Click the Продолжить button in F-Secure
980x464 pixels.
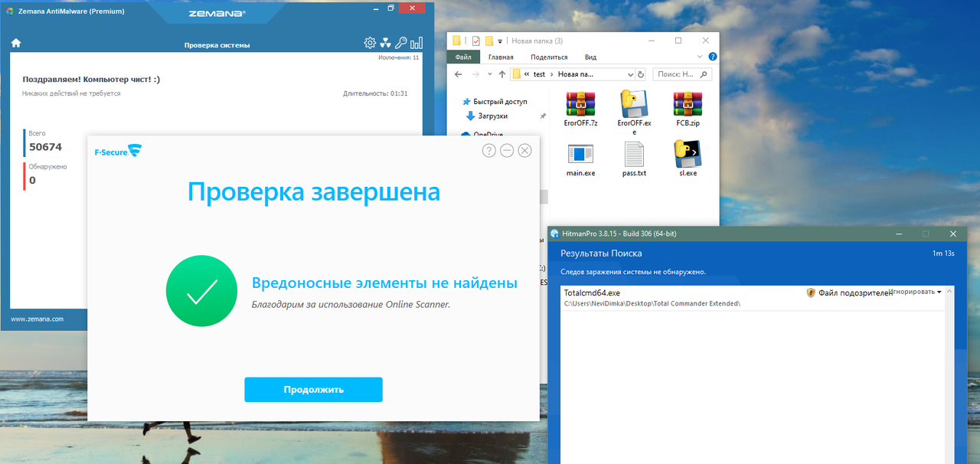(313, 390)
